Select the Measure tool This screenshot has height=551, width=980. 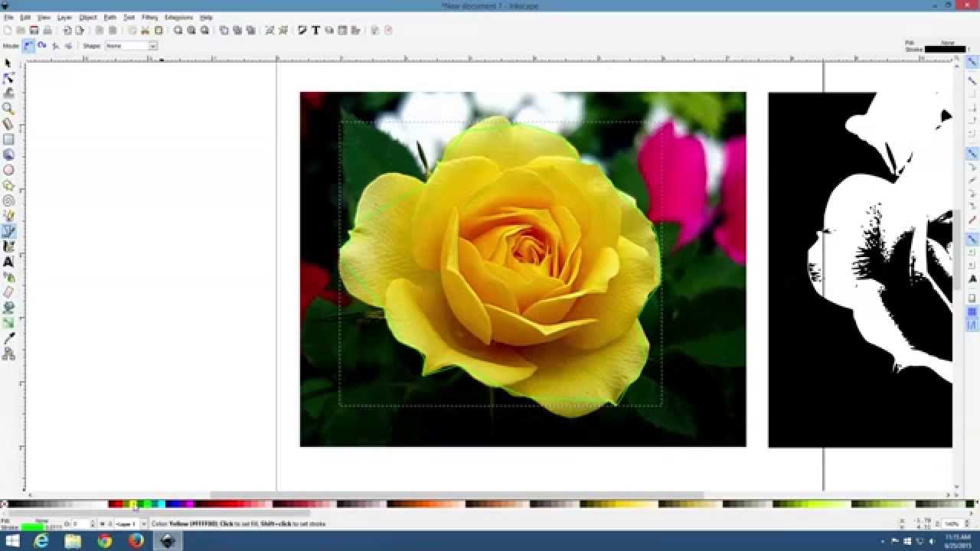coord(8,123)
